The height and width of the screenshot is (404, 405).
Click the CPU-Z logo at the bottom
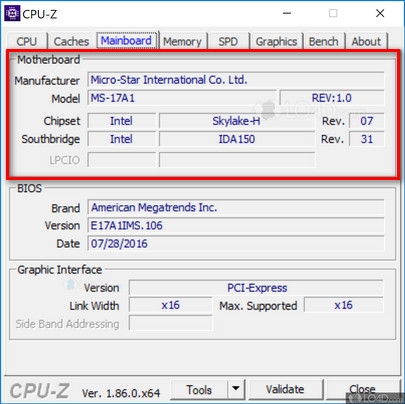click(x=40, y=391)
